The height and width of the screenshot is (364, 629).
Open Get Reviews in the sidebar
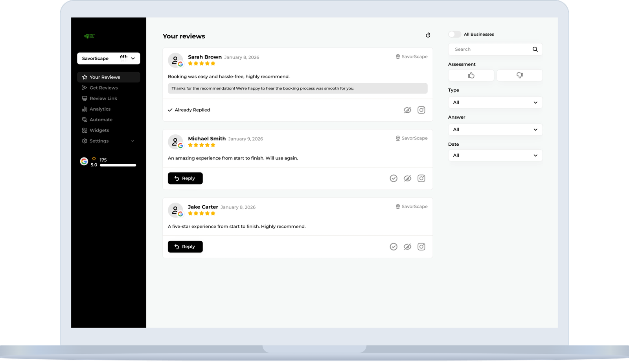[x=103, y=88]
